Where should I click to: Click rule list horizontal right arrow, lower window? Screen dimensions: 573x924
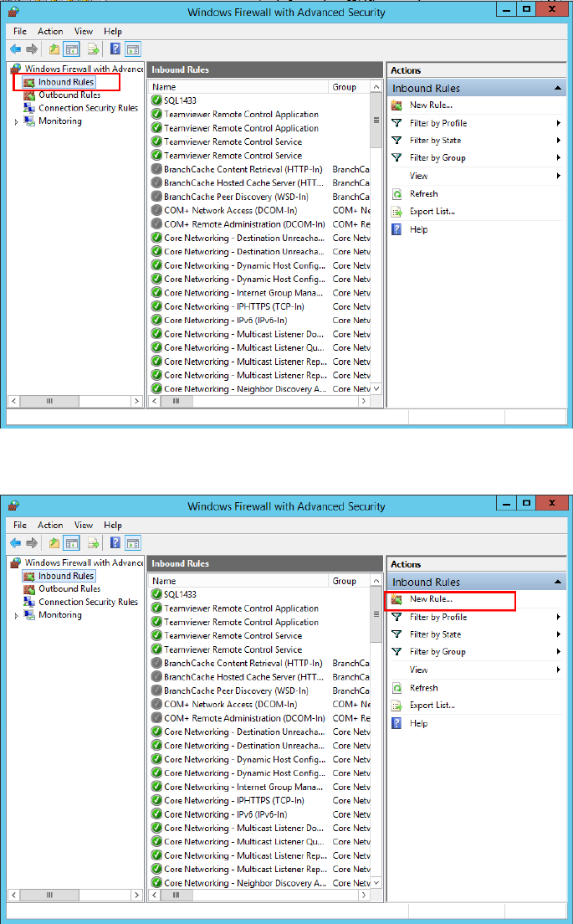[x=364, y=895]
